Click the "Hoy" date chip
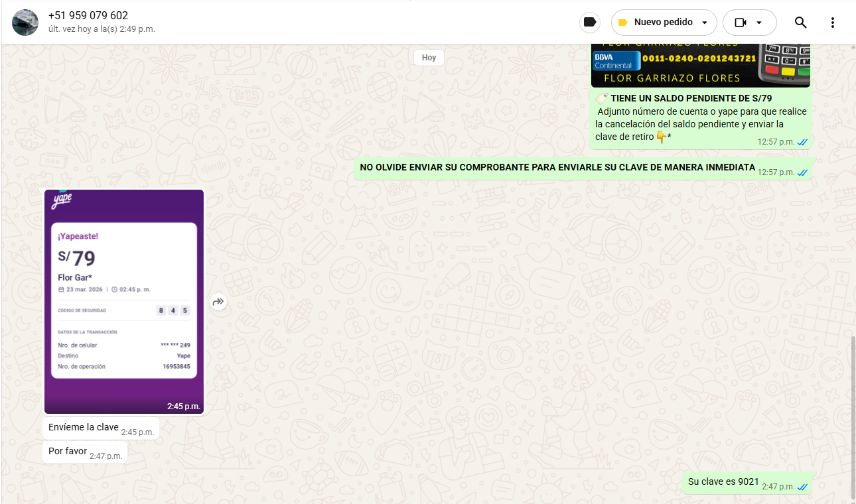Screen dimensions: 856x504 pos(429,58)
